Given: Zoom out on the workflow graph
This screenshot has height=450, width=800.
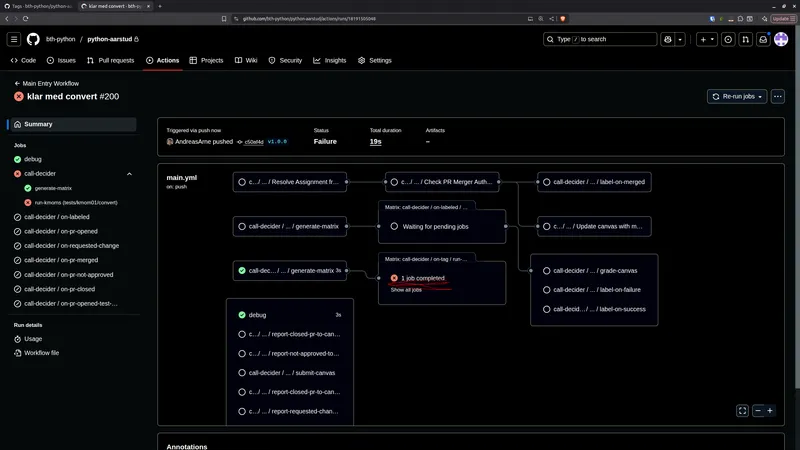Looking at the screenshot, I should click(758, 411).
